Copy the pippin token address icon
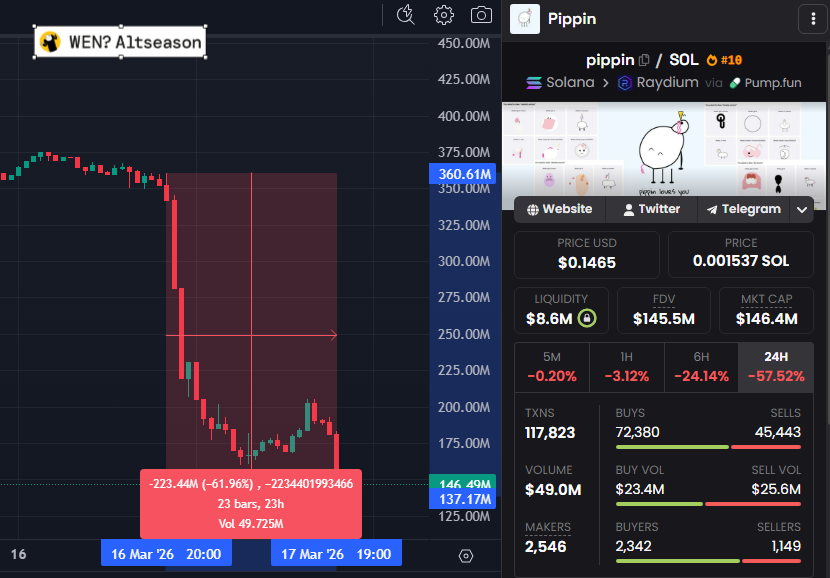 [644, 60]
